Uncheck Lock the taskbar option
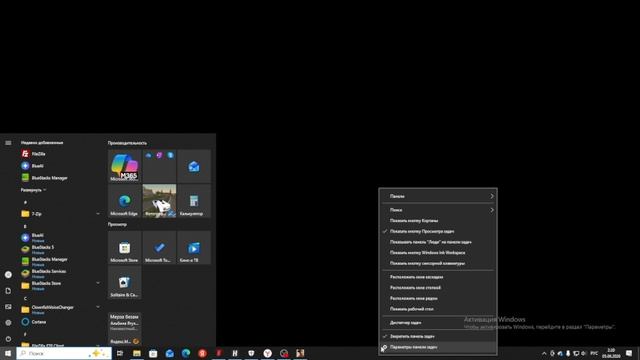The image size is (640, 360). click(438, 336)
